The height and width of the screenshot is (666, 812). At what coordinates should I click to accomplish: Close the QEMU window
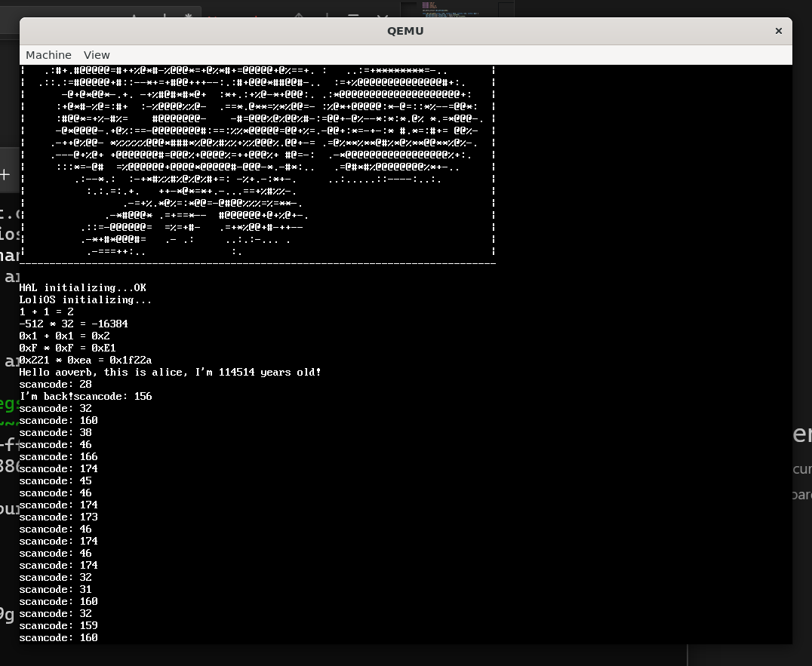click(778, 31)
